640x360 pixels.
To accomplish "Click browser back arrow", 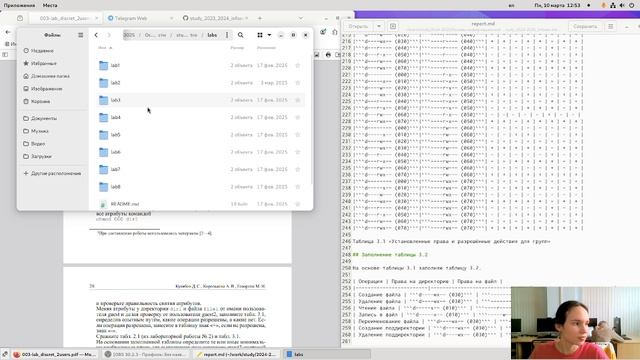I will tap(8, 32).
